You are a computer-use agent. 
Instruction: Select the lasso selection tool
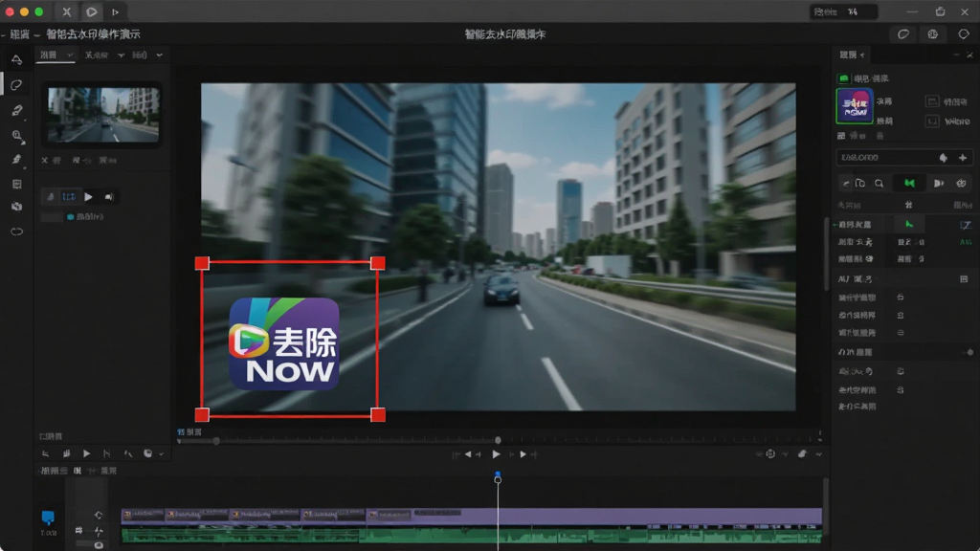17,85
